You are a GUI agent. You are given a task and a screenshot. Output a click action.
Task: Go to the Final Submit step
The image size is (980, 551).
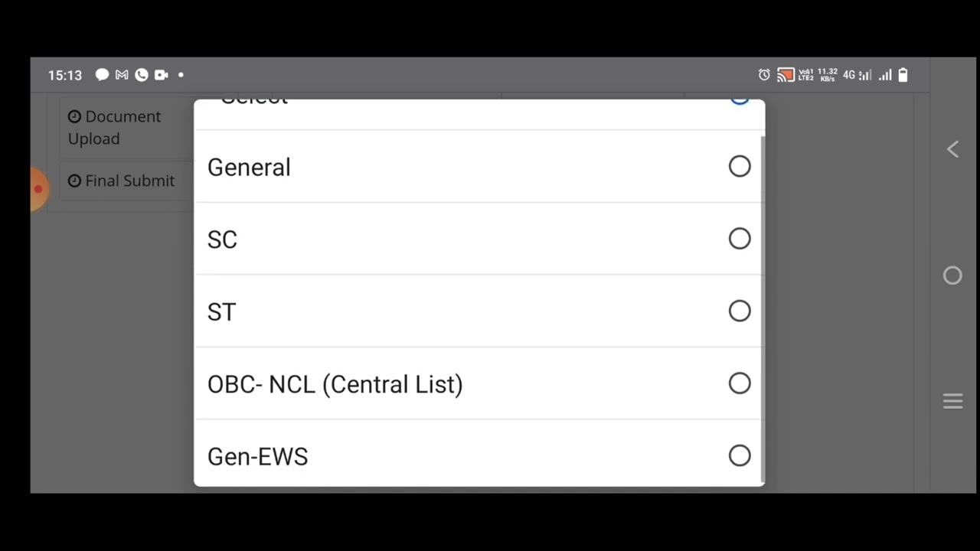122,181
